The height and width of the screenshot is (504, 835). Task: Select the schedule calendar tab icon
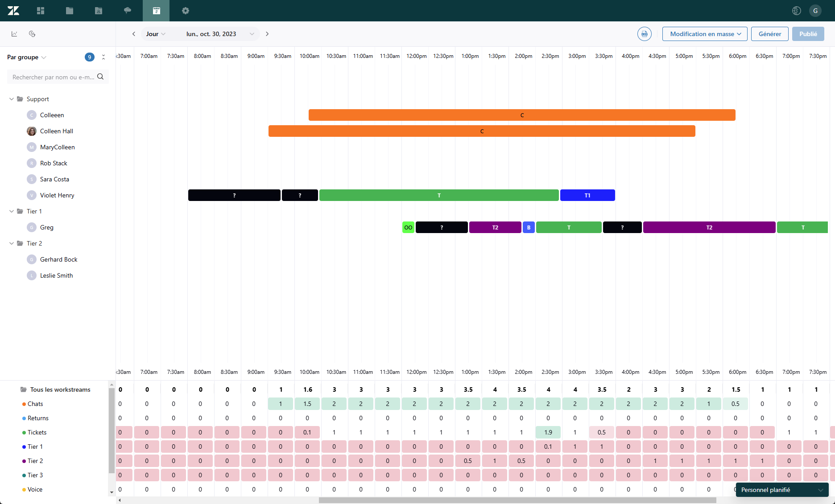point(156,11)
